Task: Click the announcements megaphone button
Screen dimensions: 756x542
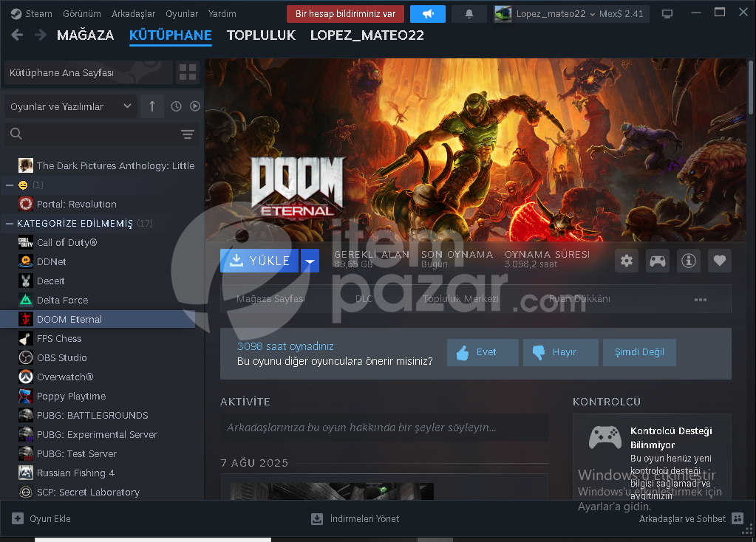Action: (428, 14)
